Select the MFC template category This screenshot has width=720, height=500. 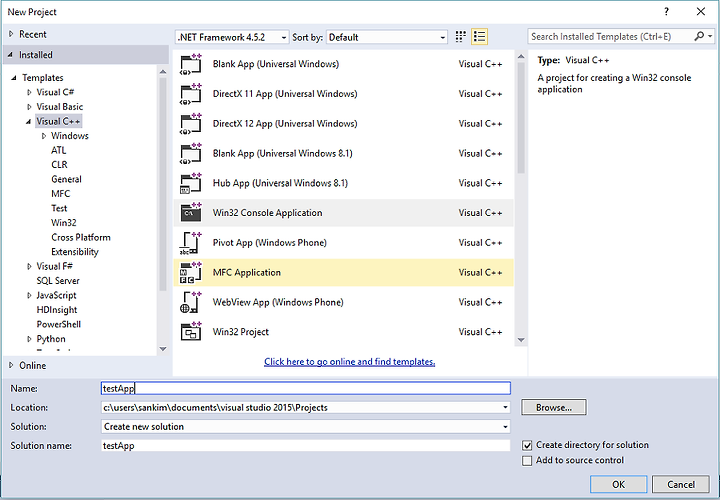tap(61, 194)
